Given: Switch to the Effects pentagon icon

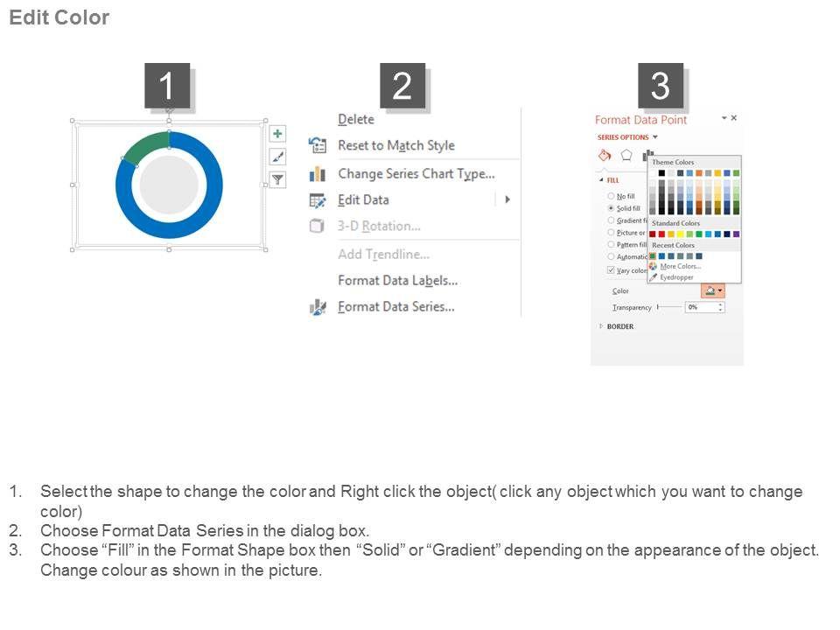Looking at the screenshot, I should coord(626,155).
